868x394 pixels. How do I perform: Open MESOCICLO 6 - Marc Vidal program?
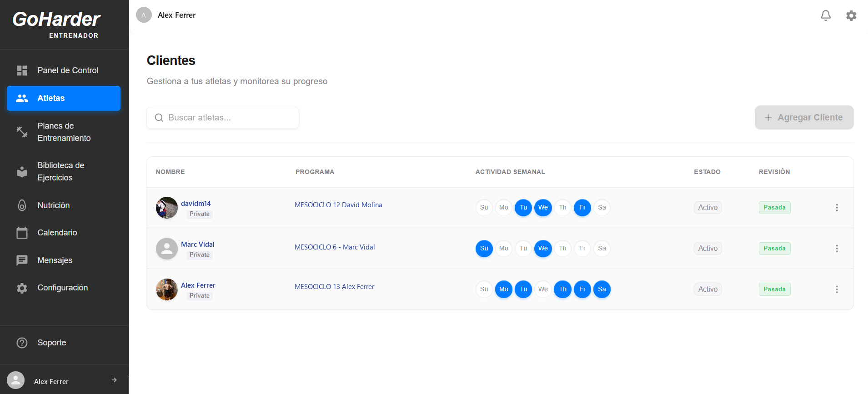pos(335,247)
